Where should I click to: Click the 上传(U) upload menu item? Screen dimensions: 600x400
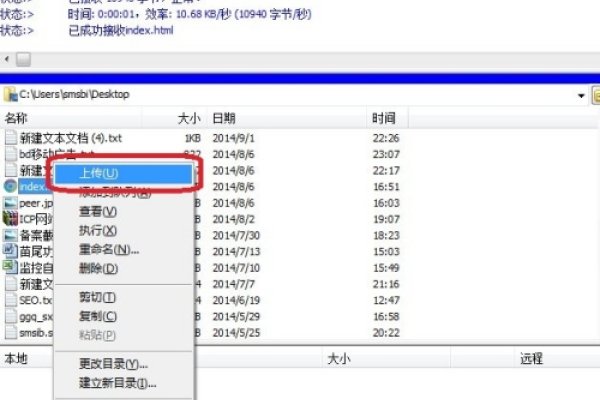(122, 173)
